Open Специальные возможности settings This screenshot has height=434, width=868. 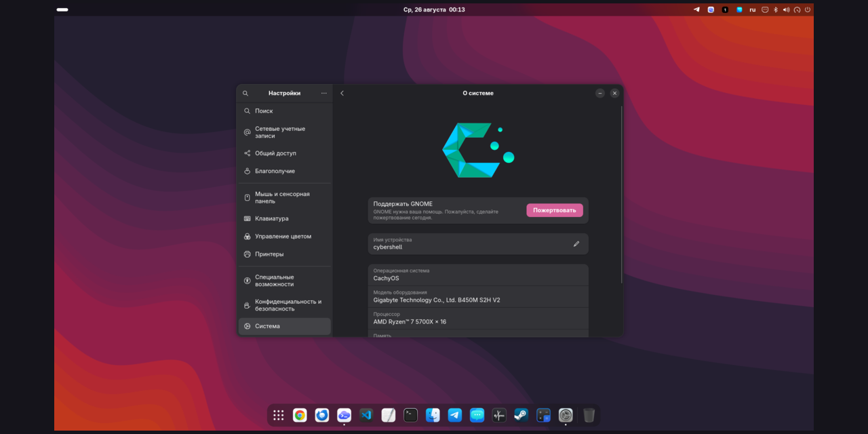(285, 281)
